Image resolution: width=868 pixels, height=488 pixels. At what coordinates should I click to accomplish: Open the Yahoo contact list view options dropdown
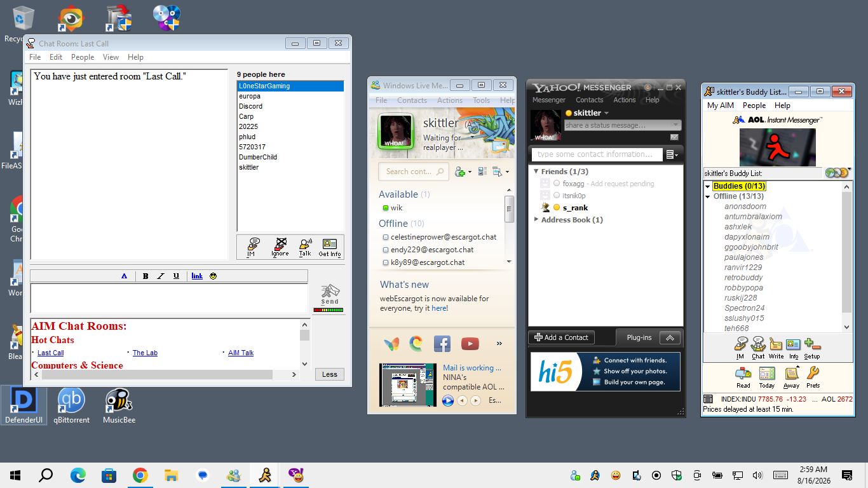point(672,154)
